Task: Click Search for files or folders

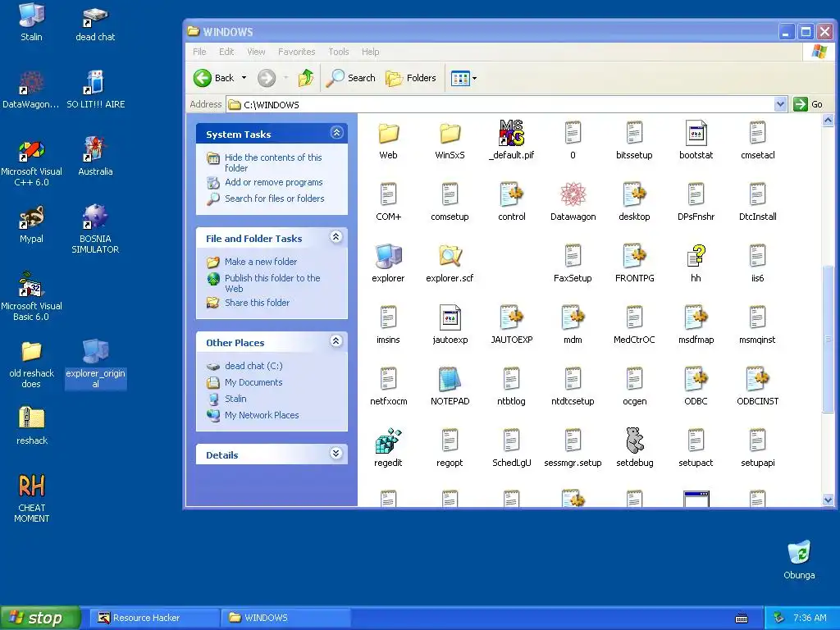Action: pos(274,199)
